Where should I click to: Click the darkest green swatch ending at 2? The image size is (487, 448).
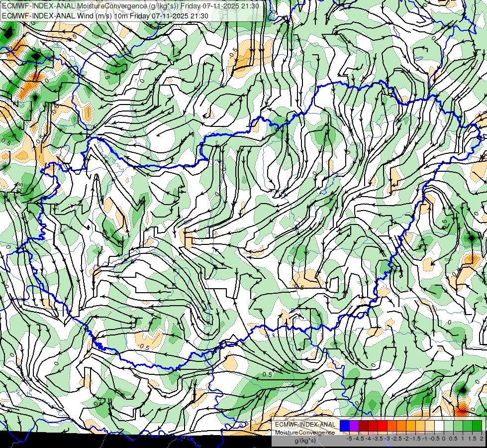tap(477, 426)
